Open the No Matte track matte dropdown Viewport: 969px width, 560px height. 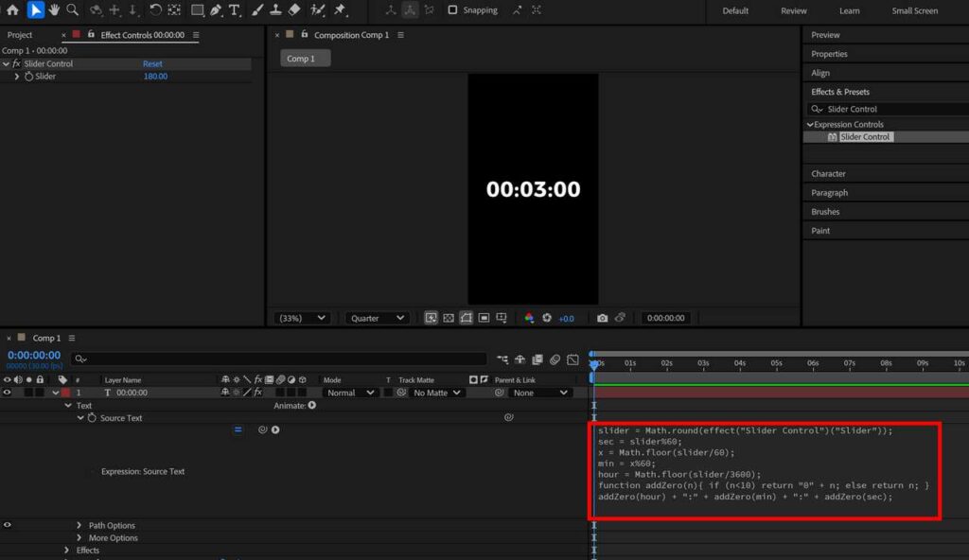(x=436, y=393)
